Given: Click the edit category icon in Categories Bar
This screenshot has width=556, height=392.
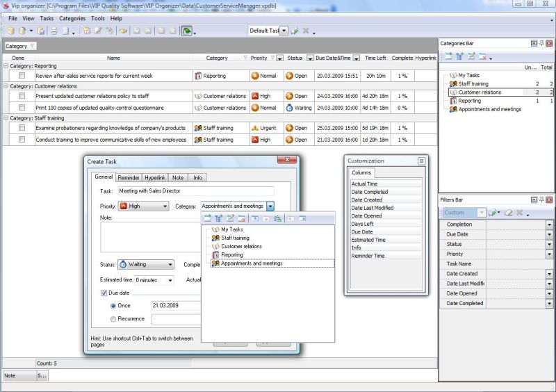Looking at the screenshot, I should tap(471, 56).
